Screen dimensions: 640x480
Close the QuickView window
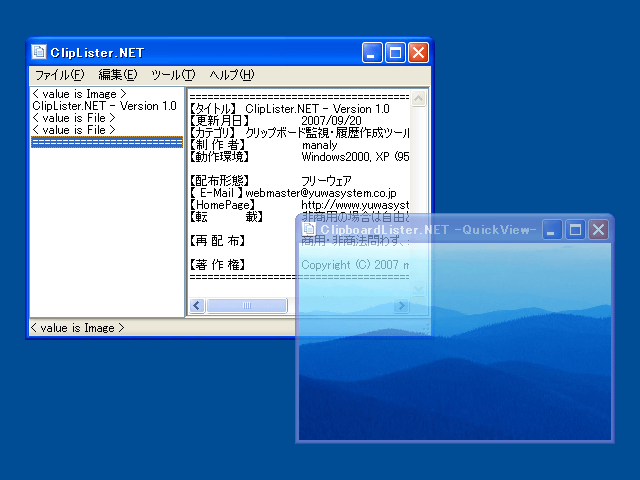(598, 230)
